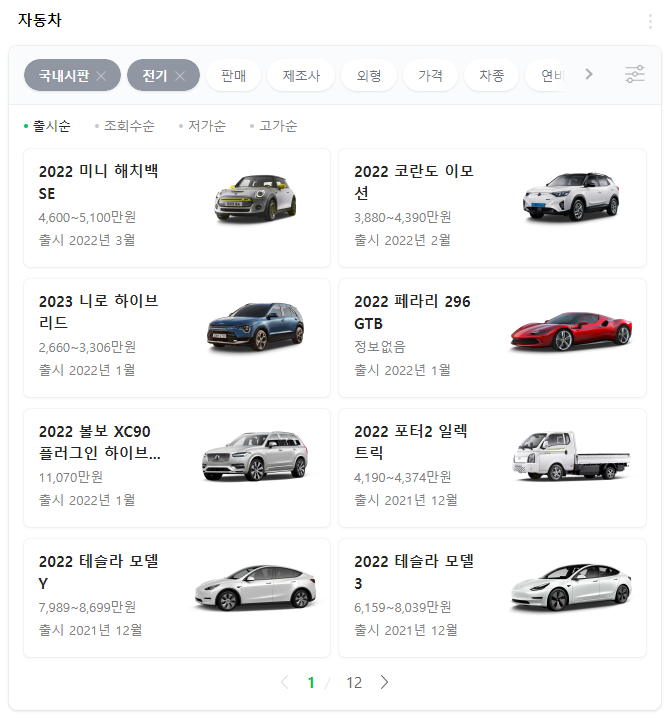The image size is (669, 723).
Task: Open 2022 테슬라 모델 Y title
Action: [98, 572]
